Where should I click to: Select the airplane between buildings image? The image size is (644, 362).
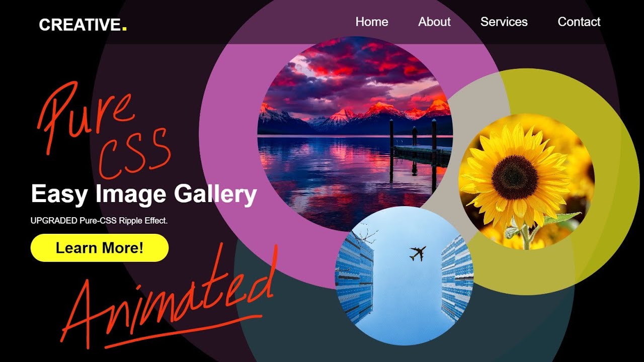pos(404,276)
